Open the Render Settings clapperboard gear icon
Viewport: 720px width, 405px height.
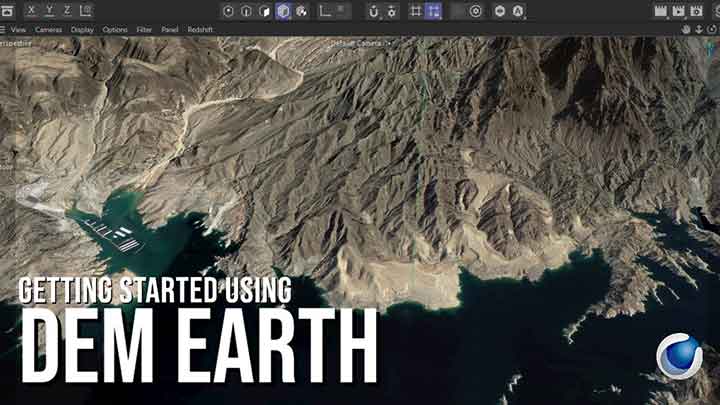(x=696, y=11)
